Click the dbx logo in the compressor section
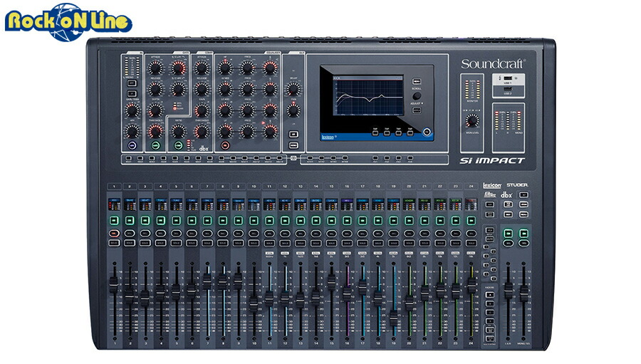641x364 pixels. 204,148
